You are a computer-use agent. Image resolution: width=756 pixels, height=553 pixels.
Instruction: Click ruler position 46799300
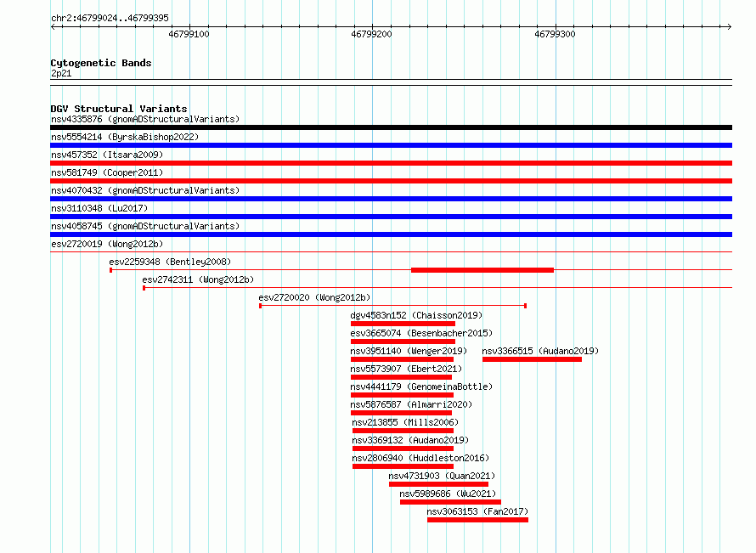click(x=555, y=34)
